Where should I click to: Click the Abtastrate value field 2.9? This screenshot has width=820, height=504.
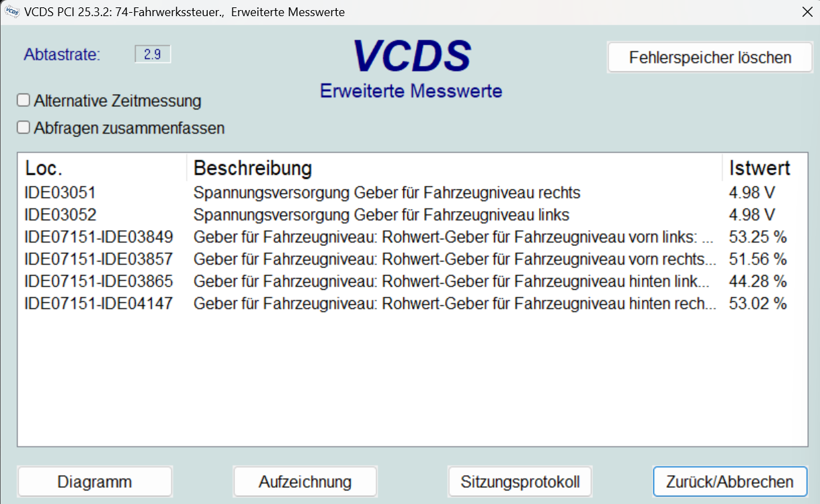coord(153,54)
